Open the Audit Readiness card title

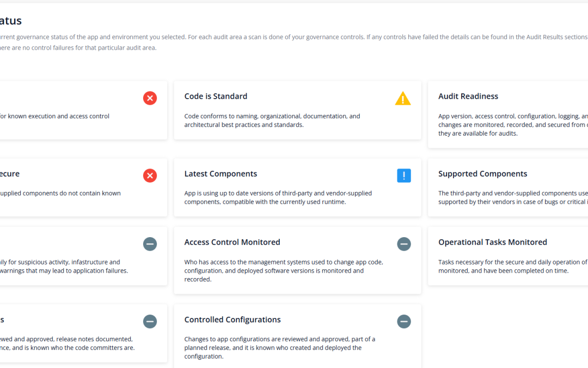coord(468,96)
